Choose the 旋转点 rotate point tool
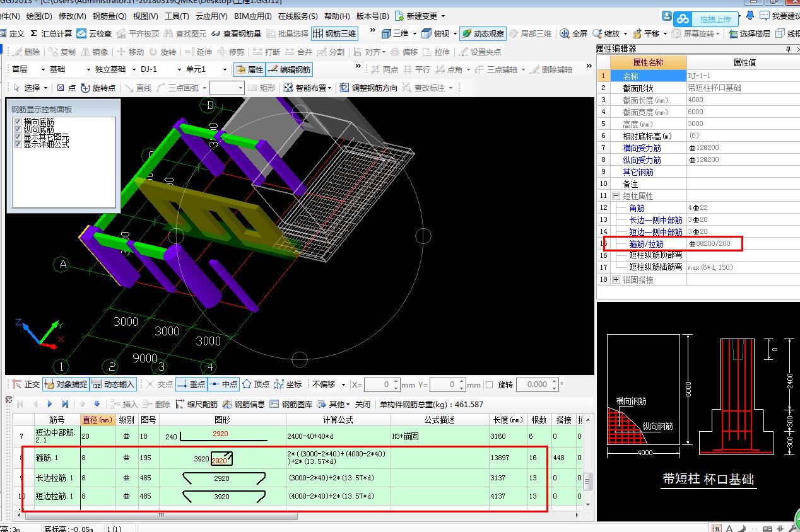The height and width of the screenshot is (532, 800). 98,88
